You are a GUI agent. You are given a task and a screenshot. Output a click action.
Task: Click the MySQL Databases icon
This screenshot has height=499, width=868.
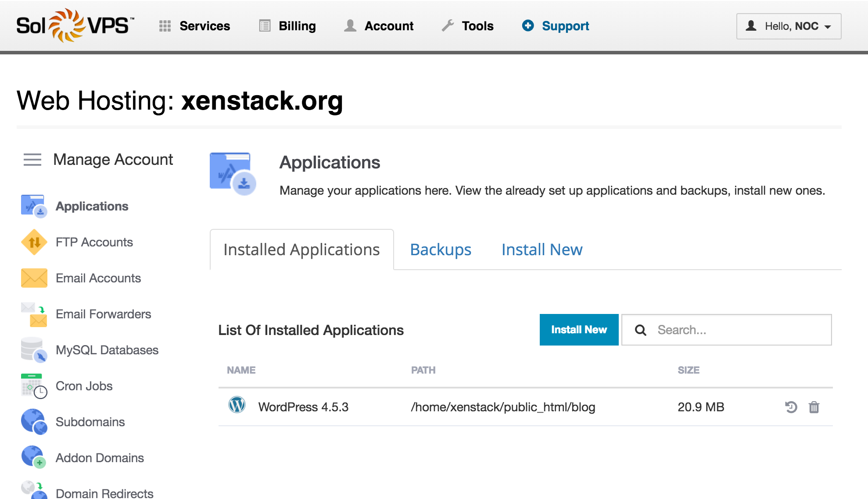(x=34, y=350)
